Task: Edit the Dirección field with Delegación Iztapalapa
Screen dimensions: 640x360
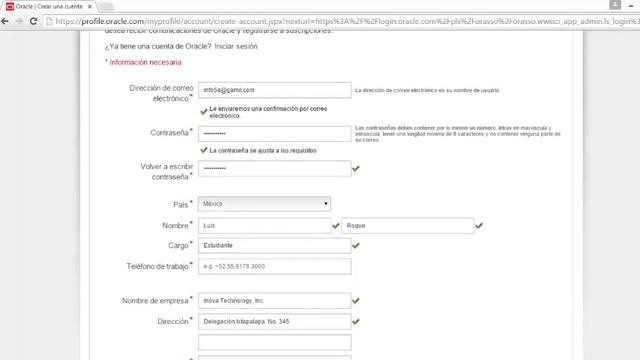Action: [x=274, y=321]
